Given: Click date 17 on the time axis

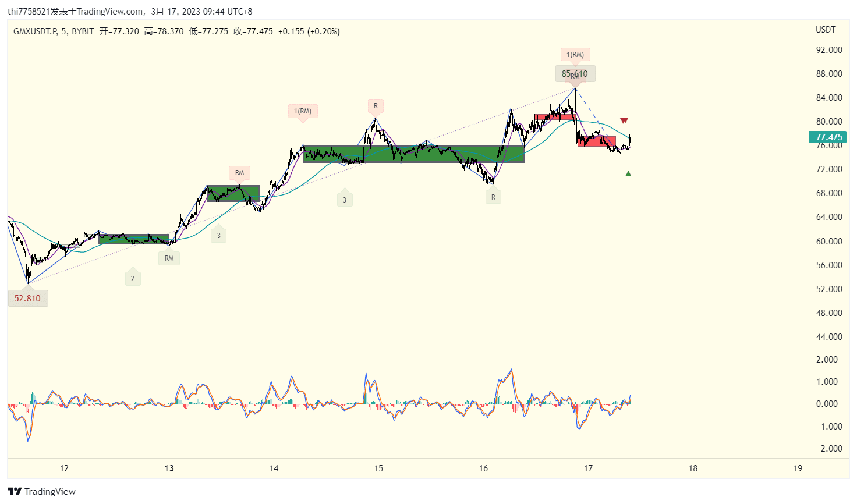Looking at the screenshot, I should 588,468.
